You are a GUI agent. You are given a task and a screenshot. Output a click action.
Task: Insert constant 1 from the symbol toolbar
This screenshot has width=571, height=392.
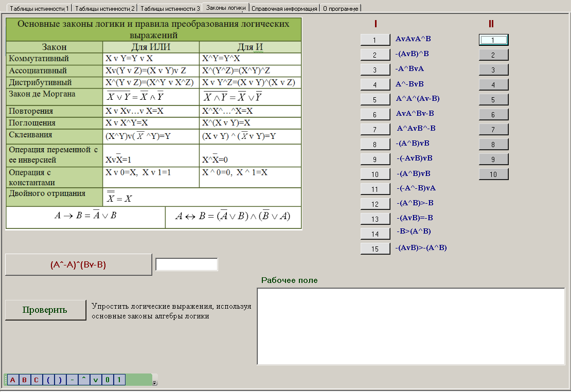coord(119,380)
